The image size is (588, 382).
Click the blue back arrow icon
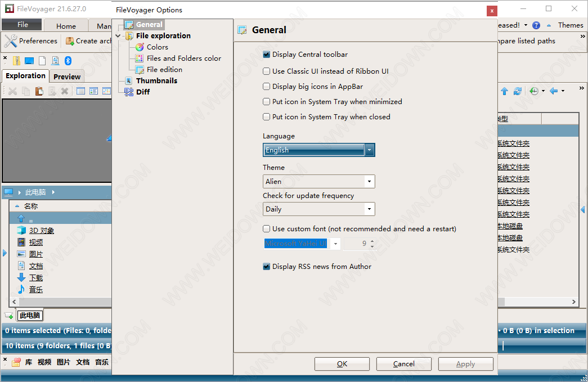pos(554,91)
